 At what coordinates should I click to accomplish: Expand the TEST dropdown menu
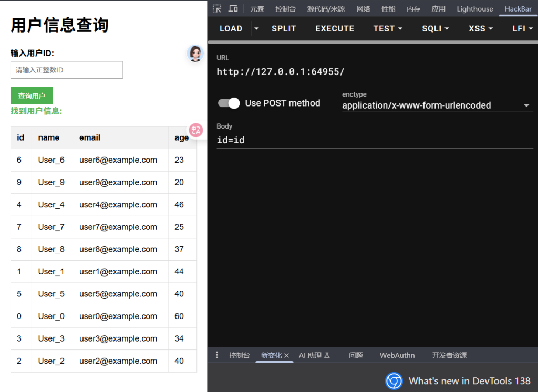[x=388, y=28]
